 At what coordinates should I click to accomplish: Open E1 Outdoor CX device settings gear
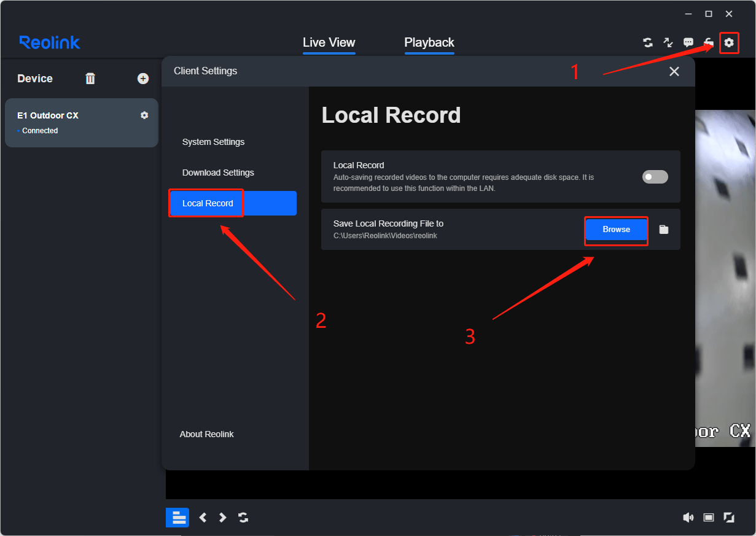pos(144,115)
